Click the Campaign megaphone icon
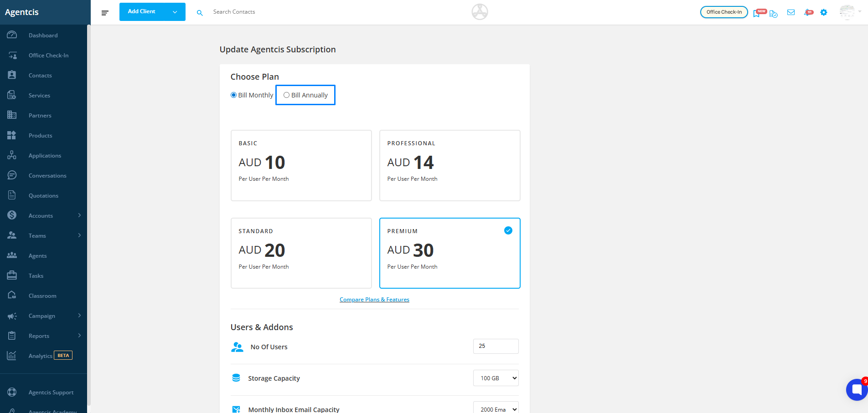Viewport: 868px width, 413px height. point(12,316)
